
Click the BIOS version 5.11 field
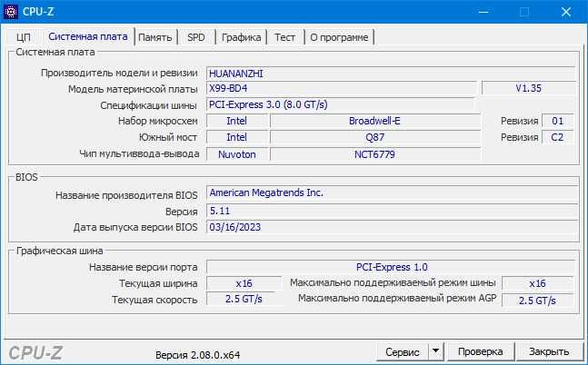tap(392, 211)
